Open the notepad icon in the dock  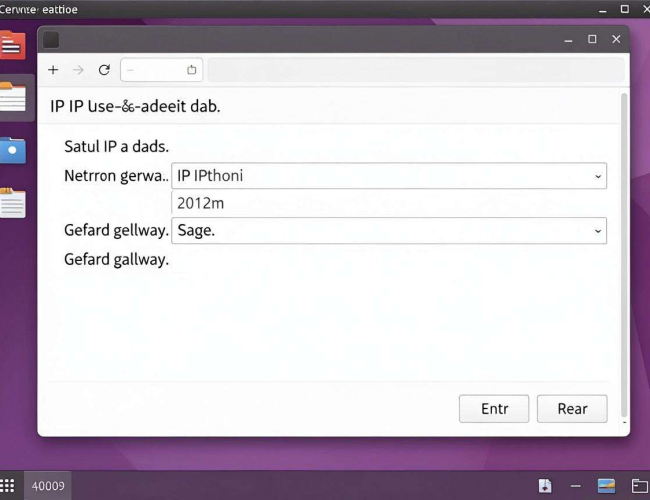[x=13, y=203]
